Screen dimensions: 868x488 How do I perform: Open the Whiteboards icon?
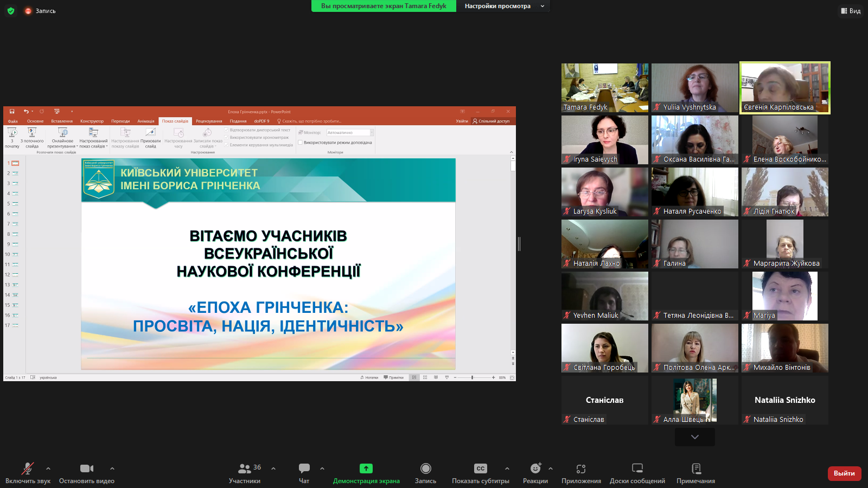point(637,468)
